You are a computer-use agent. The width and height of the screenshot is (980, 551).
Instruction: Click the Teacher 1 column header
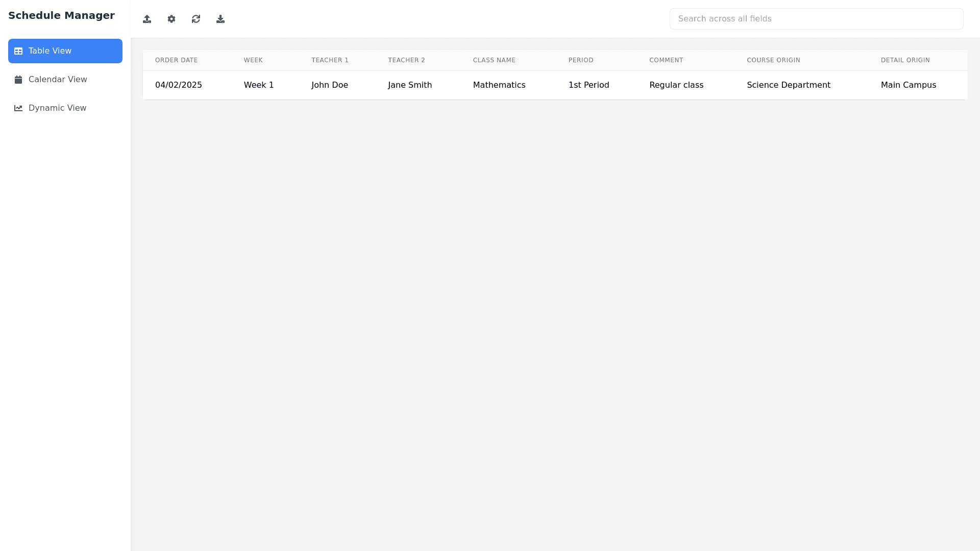[x=330, y=60]
